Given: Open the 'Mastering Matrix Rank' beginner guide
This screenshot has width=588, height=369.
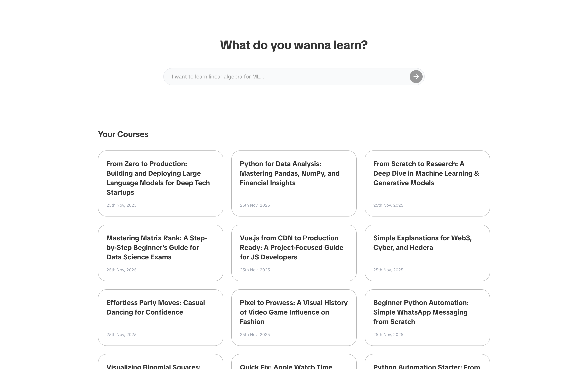Looking at the screenshot, I should [x=160, y=253].
